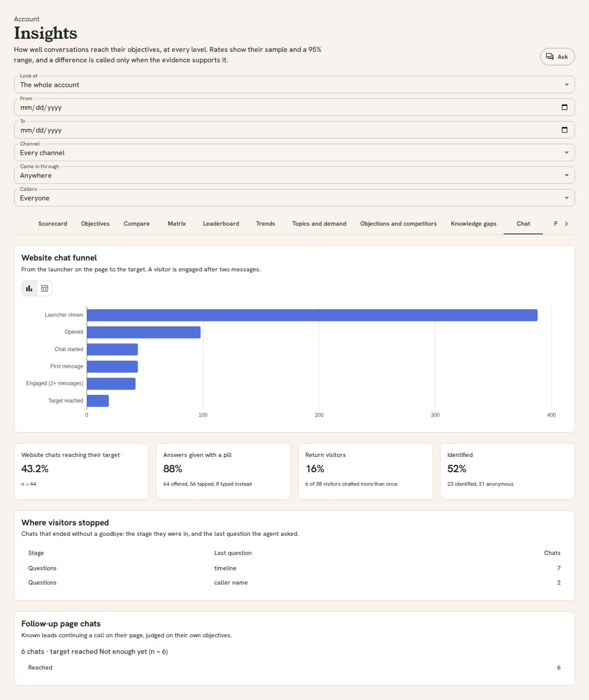Click the Target reached funnel bar
Screen dimensions: 589x700
[98, 401]
